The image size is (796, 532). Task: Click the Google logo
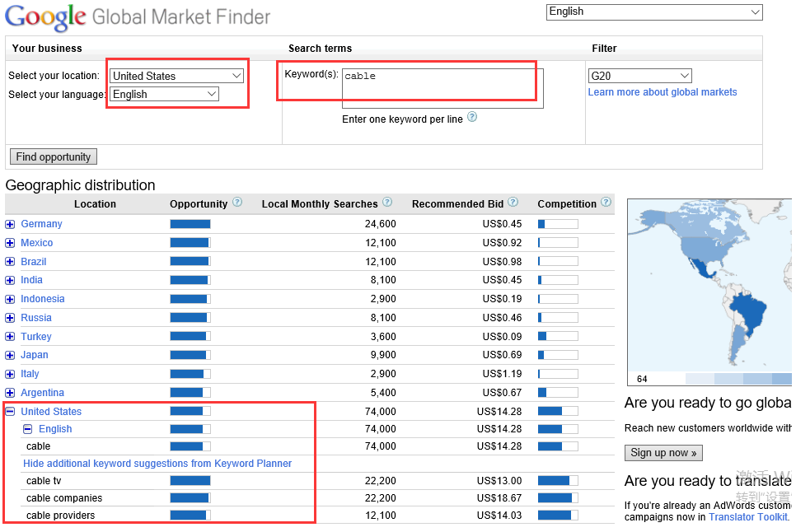coord(45,17)
